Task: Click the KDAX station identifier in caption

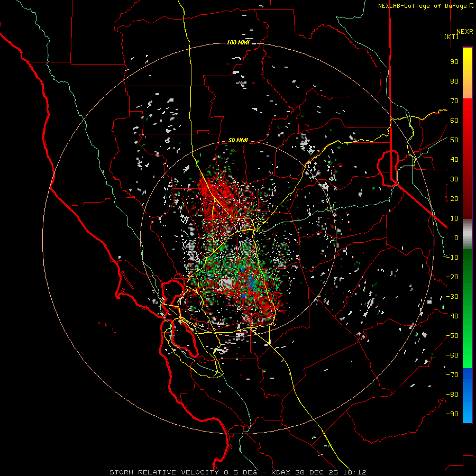Action: 281,472
